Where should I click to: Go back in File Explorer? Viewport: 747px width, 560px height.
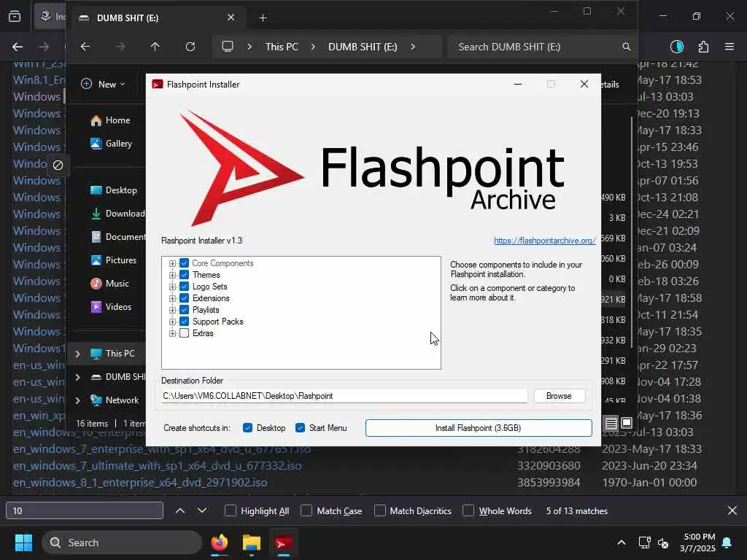click(85, 47)
